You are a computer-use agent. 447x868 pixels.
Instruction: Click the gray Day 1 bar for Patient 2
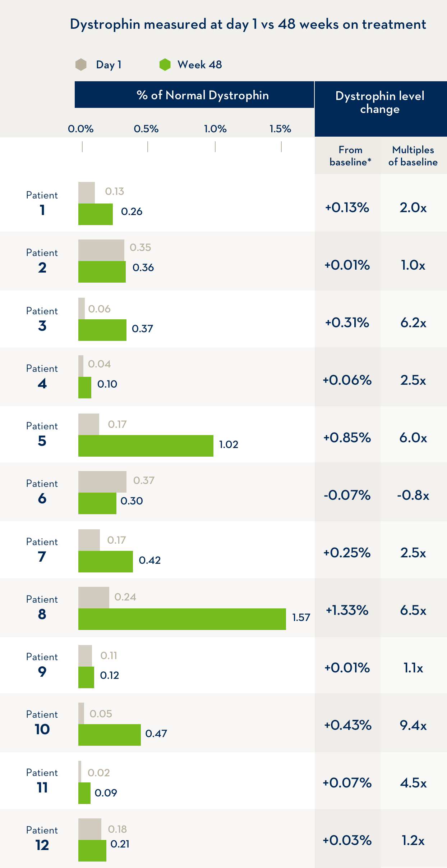click(101, 250)
